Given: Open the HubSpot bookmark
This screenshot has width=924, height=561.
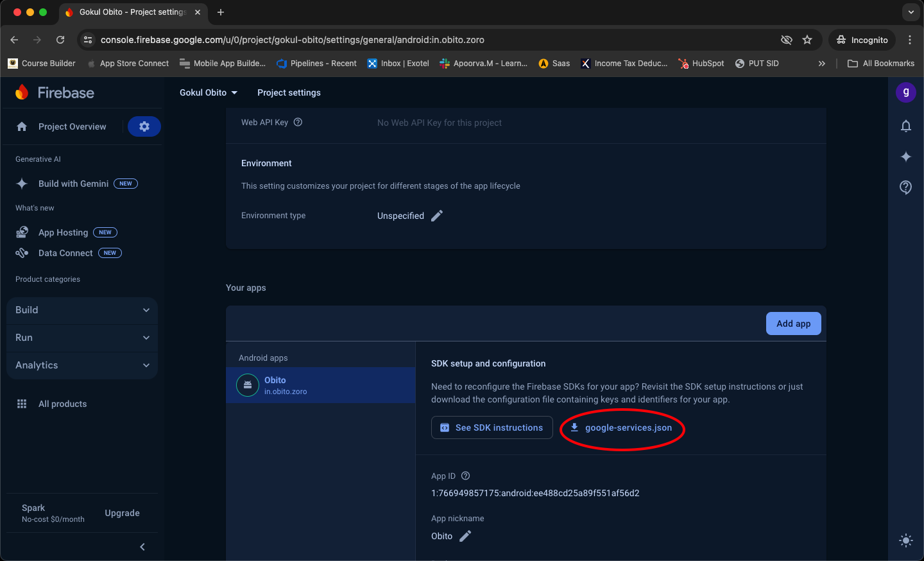Looking at the screenshot, I should tap(701, 64).
